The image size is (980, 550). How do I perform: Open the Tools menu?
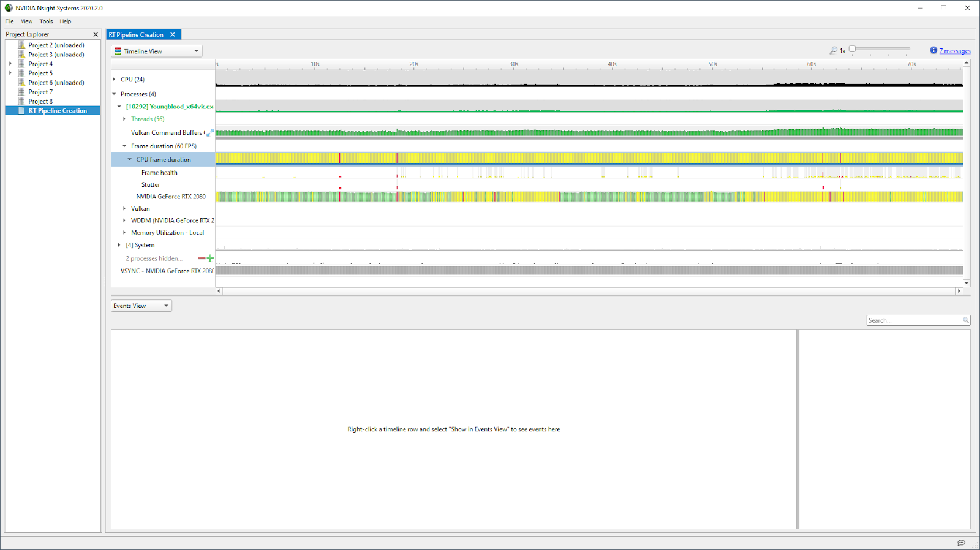tap(47, 21)
